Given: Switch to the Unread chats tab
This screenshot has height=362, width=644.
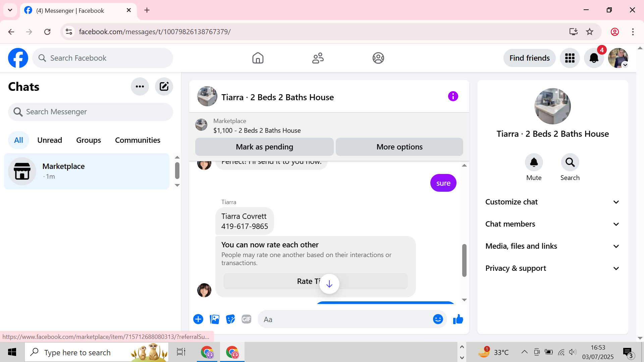Looking at the screenshot, I should tap(50, 140).
